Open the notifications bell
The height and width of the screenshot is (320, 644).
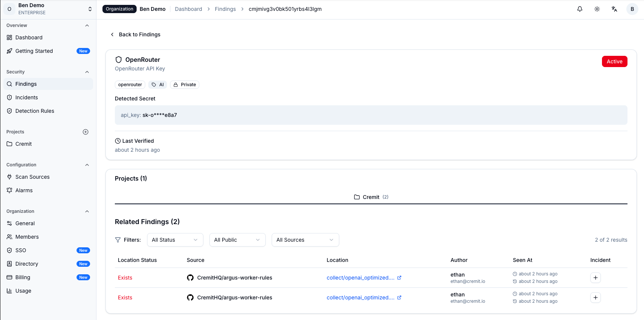pos(580,9)
